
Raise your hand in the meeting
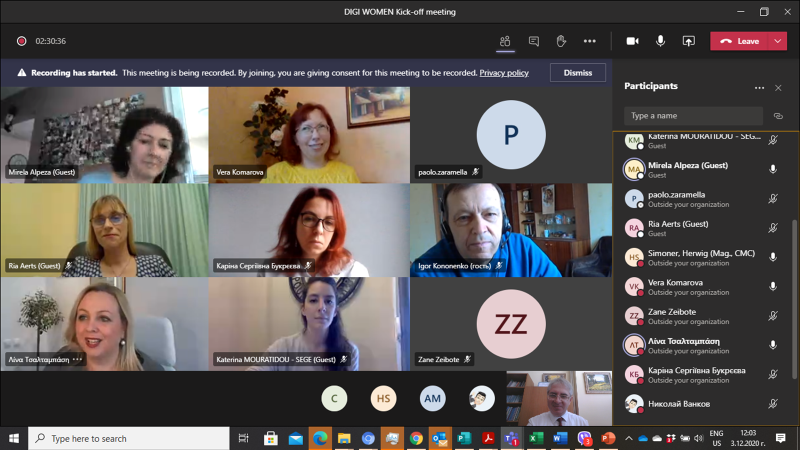point(561,41)
